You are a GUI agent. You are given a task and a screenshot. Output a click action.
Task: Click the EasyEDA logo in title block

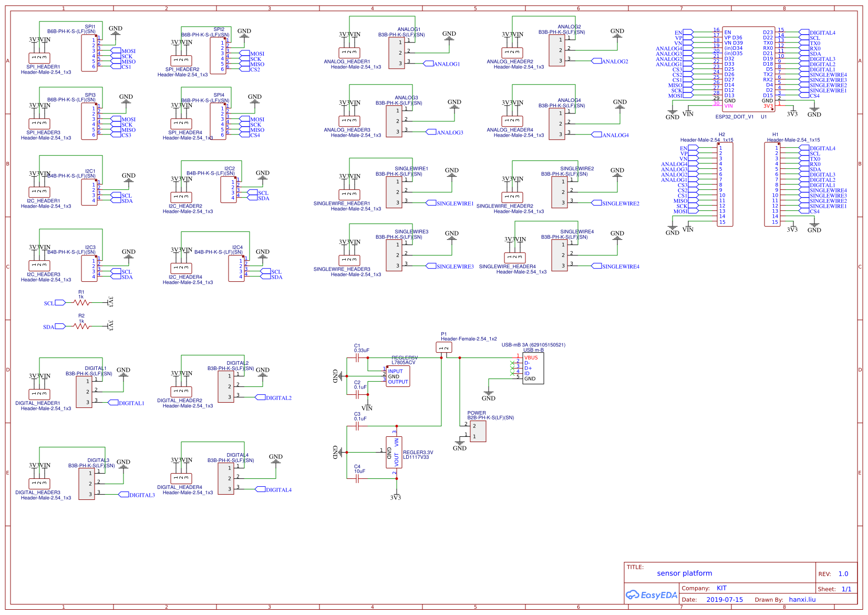651,595
